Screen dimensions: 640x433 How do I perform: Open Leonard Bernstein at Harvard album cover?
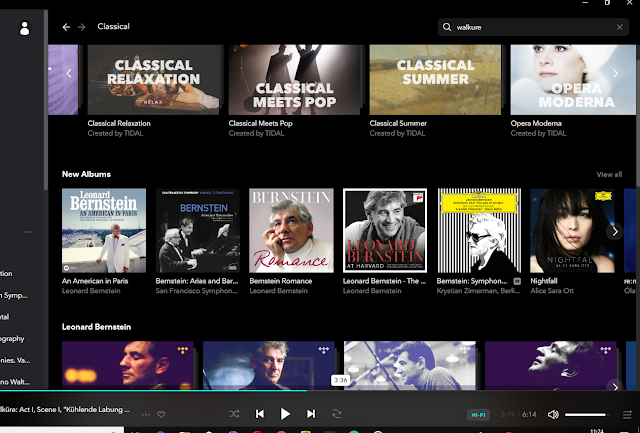pos(385,230)
